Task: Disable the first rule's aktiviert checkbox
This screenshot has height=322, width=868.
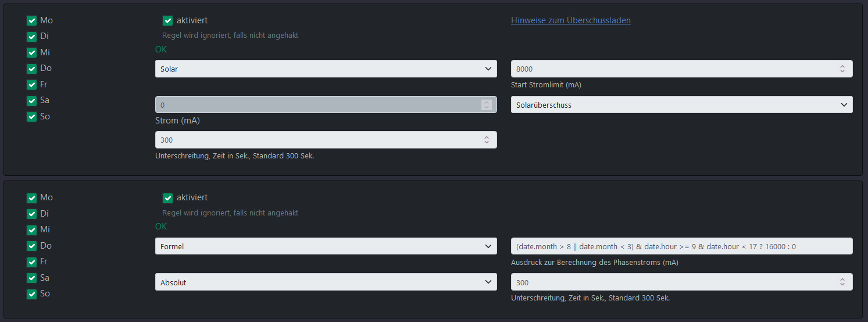Action: point(168,20)
